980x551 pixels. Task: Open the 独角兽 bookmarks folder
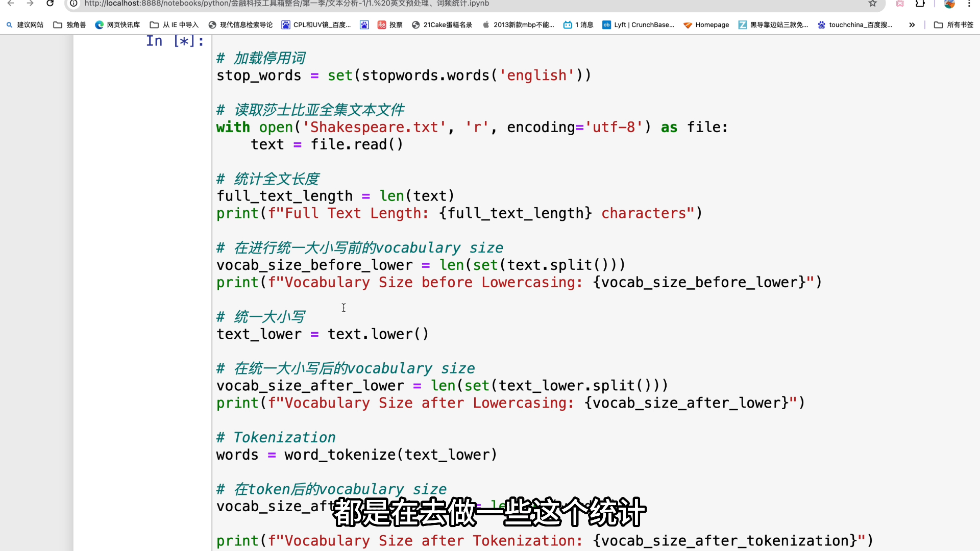[x=70, y=24]
